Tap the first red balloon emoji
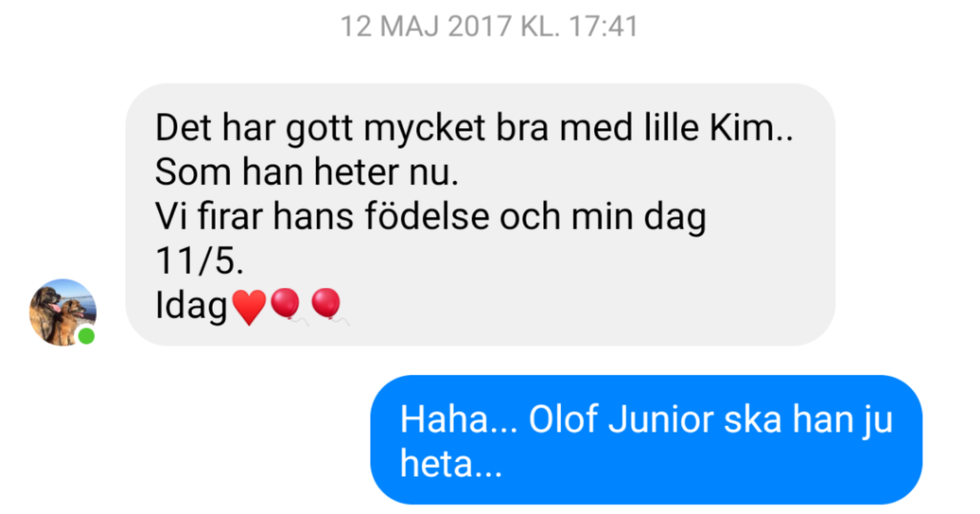The image size is (980, 514). 286,305
